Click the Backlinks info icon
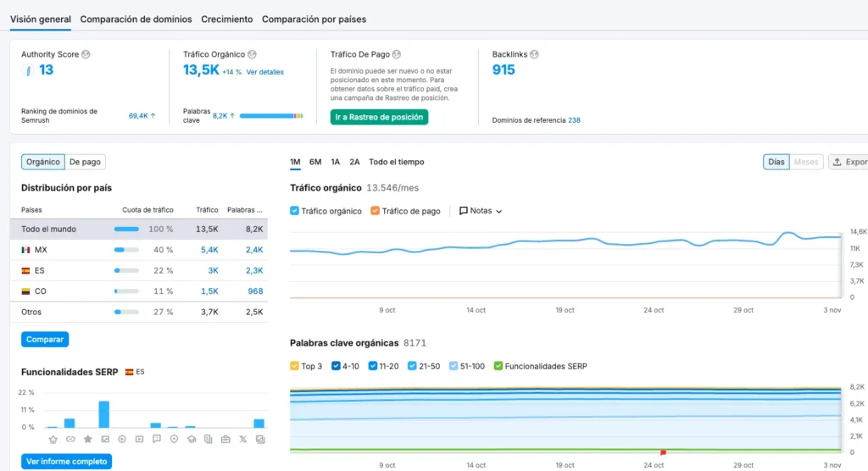The height and width of the screenshot is (471, 868). pyautogui.click(x=534, y=54)
